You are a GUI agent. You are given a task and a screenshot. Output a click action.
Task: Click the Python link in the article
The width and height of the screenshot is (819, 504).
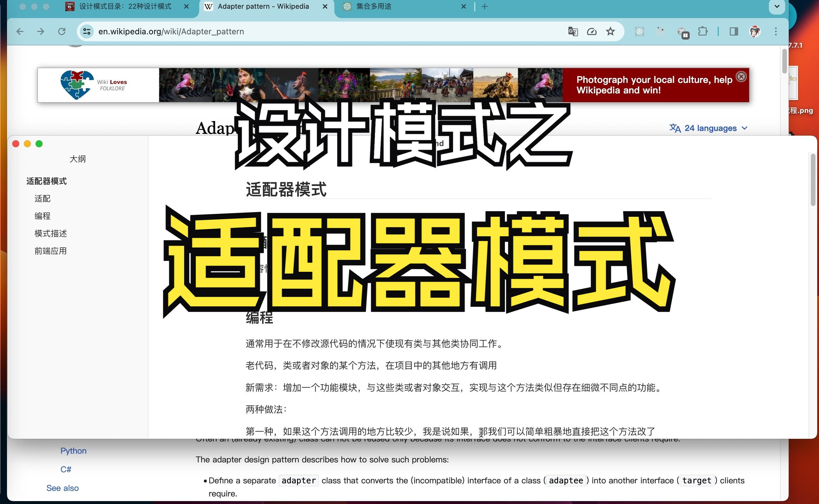[x=73, y=450]
